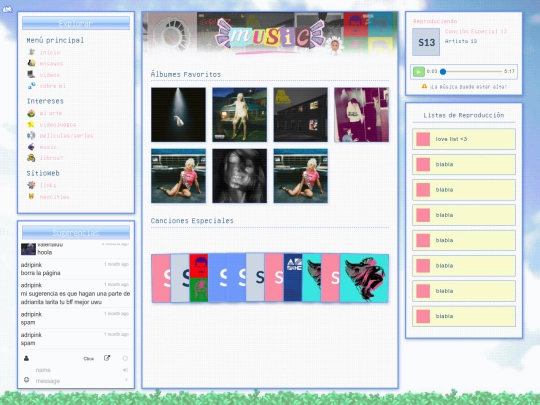Click the flower icon beside mi arte
The width and height of the screenshot is (540, 405).
[31, 113]
